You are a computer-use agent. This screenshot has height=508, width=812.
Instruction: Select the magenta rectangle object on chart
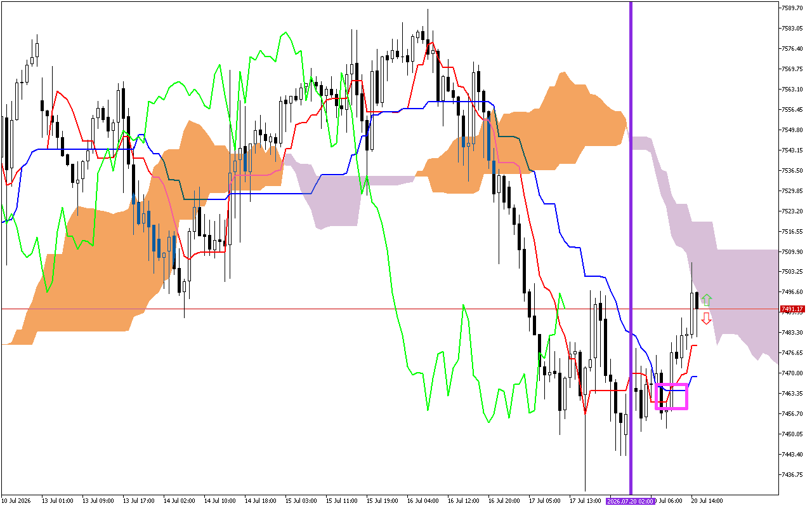click(672, 397)
